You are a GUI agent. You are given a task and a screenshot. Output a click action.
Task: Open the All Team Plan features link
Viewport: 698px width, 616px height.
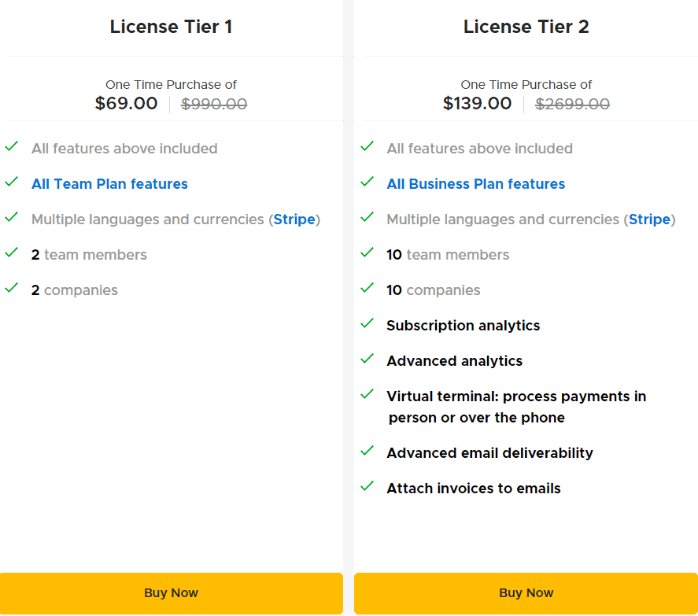(x=109, y=184)
